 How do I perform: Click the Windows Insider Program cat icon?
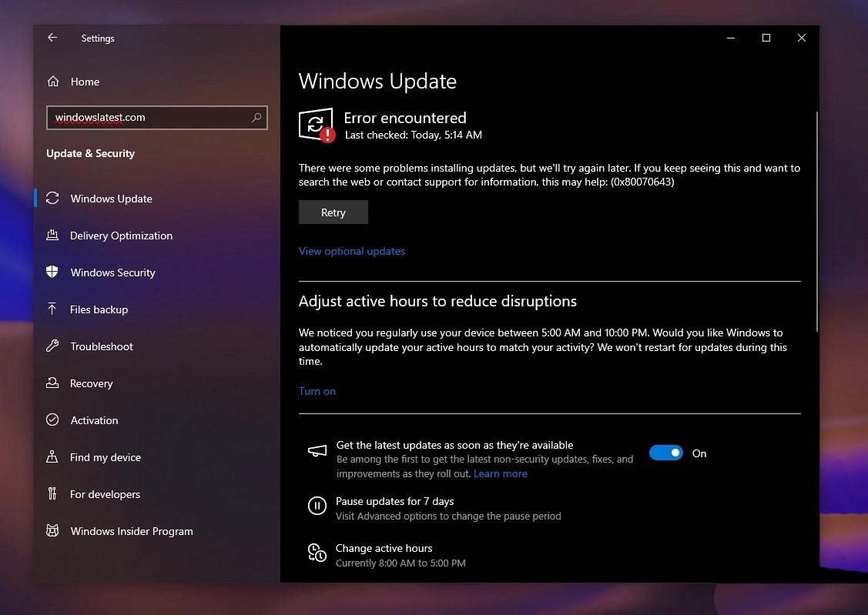click(x=52, y=530)
